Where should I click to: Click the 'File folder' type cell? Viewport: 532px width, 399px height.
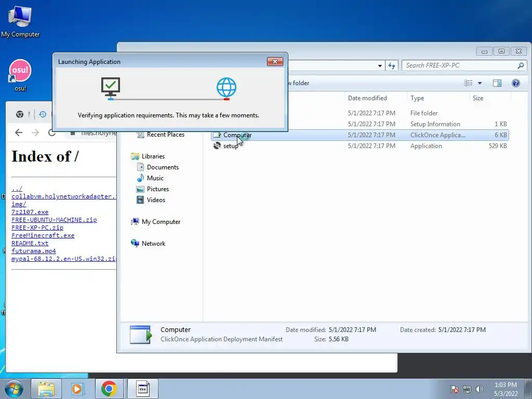(424, 113)
